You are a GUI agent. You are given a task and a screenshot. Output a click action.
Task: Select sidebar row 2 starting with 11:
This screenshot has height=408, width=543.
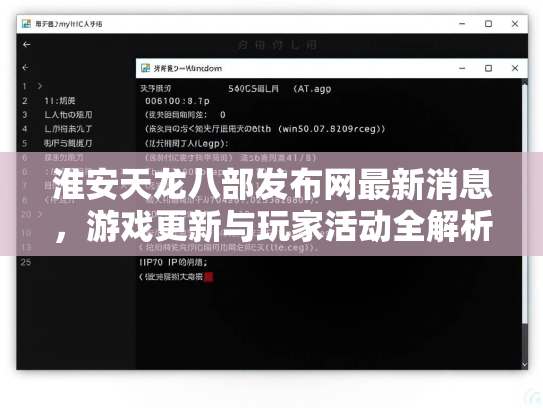(60, 100)
